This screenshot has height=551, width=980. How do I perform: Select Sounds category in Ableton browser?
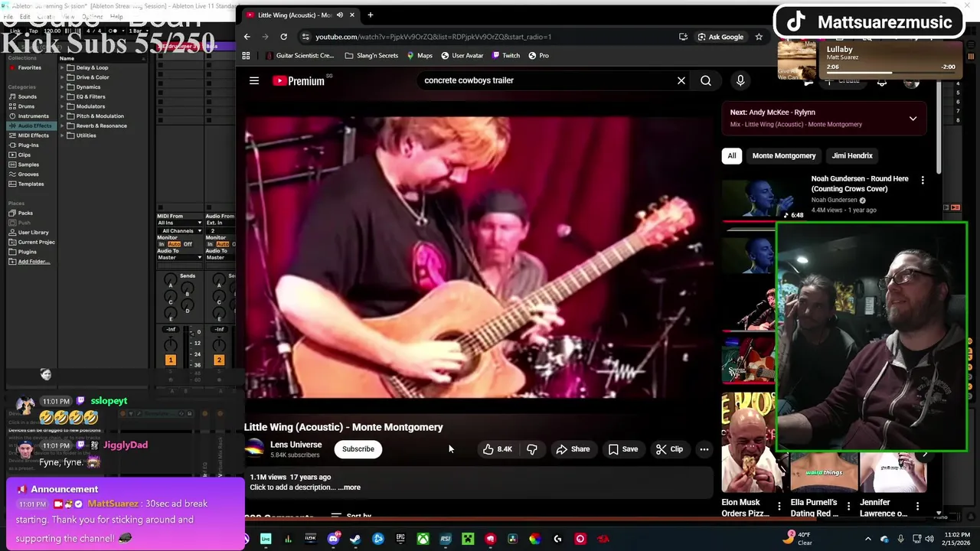28,96
